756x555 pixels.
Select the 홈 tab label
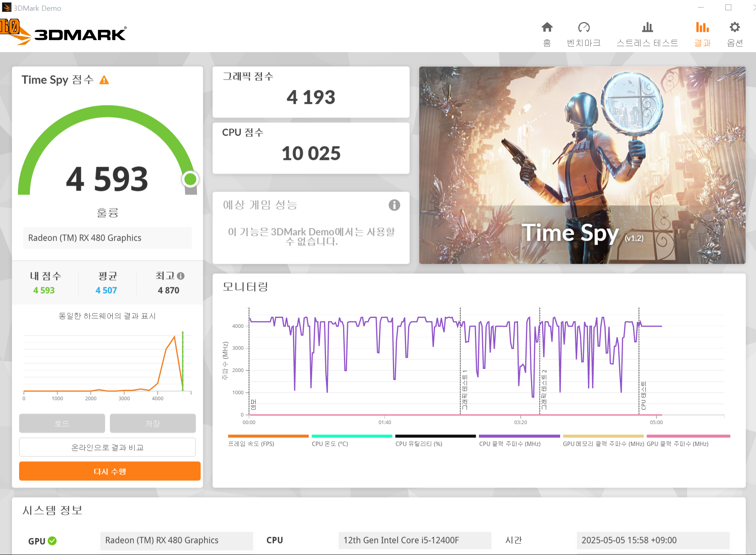point(547,43)
